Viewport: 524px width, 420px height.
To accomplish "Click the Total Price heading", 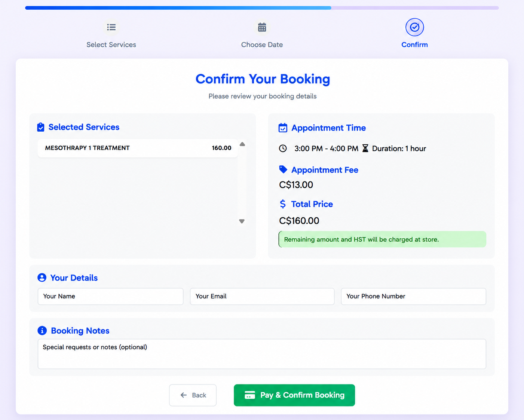I will (312, 204).
